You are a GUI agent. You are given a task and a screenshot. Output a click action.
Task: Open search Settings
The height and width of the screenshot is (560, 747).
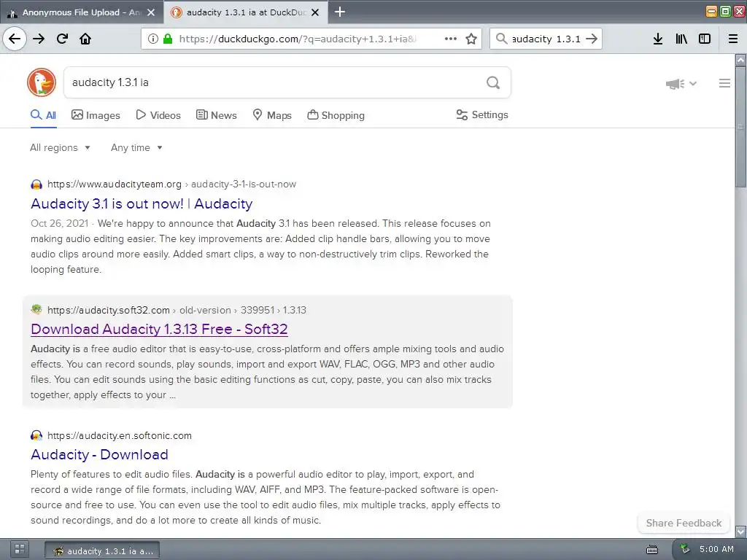[x=482, y=114]
